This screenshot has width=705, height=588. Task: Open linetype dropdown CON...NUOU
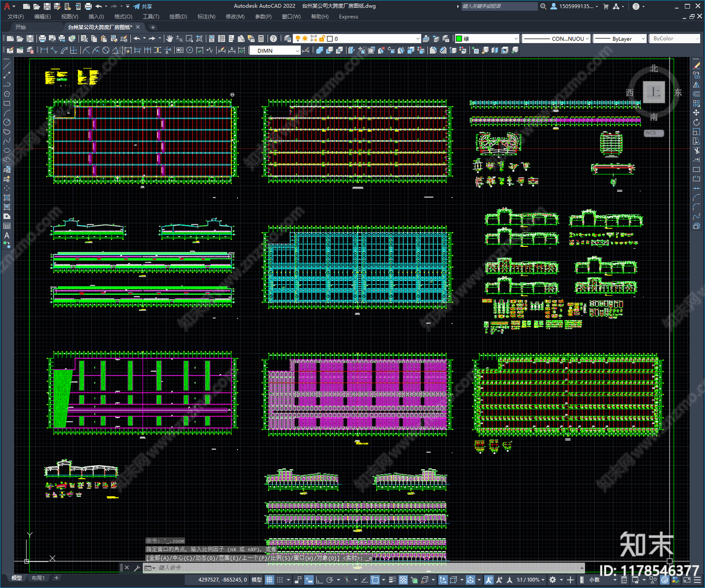pos(556,39)
